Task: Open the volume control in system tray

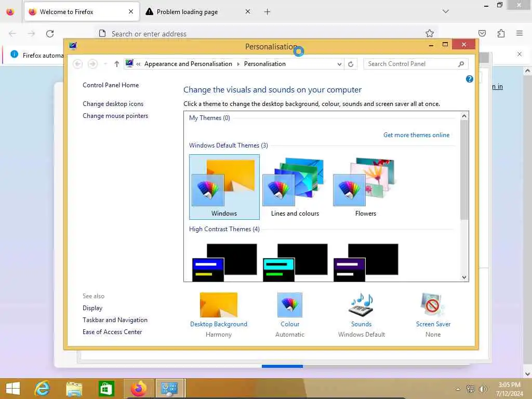Action: pos(483,389)
